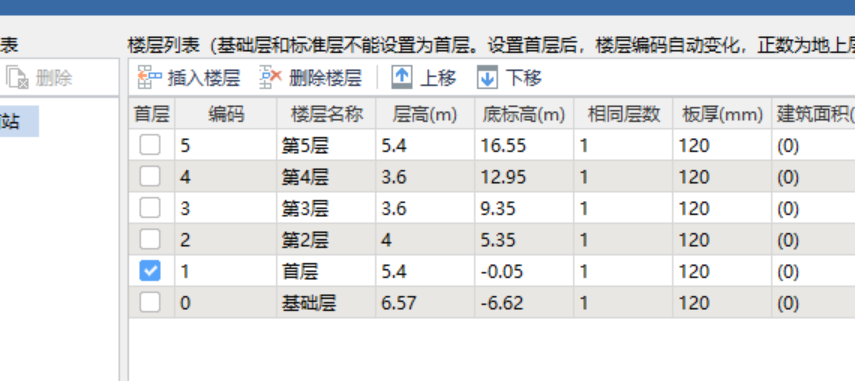Screen dimensions: 855x381
Task: Click the 层高(m) column header
Action: [x=425, y=114]
